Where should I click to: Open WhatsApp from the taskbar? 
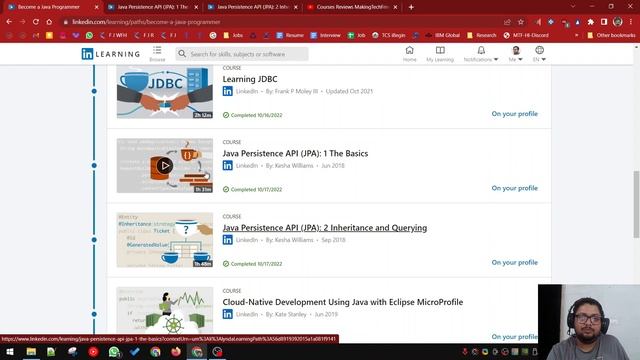(114, 352)
